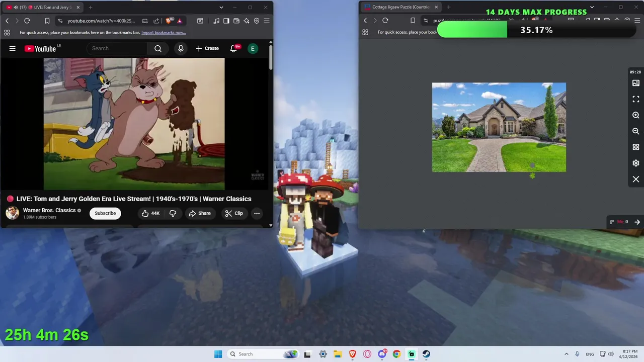Click Create button on YouTube

coord(207,48)
